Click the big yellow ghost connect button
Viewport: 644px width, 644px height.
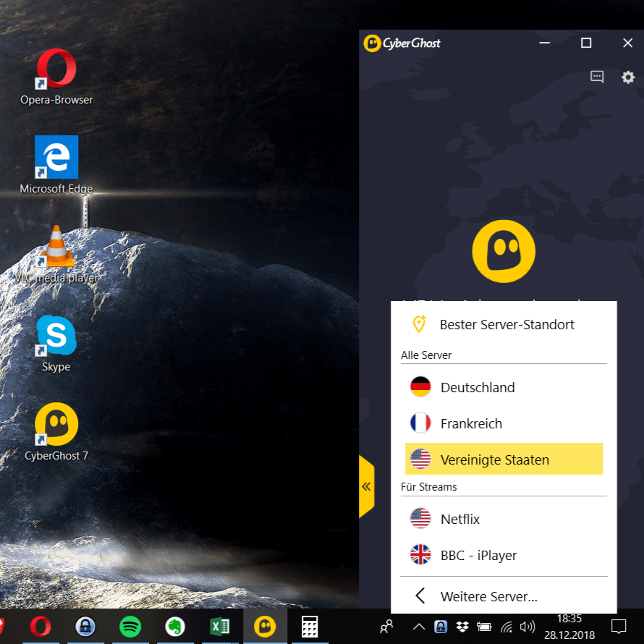pos(504,251)
